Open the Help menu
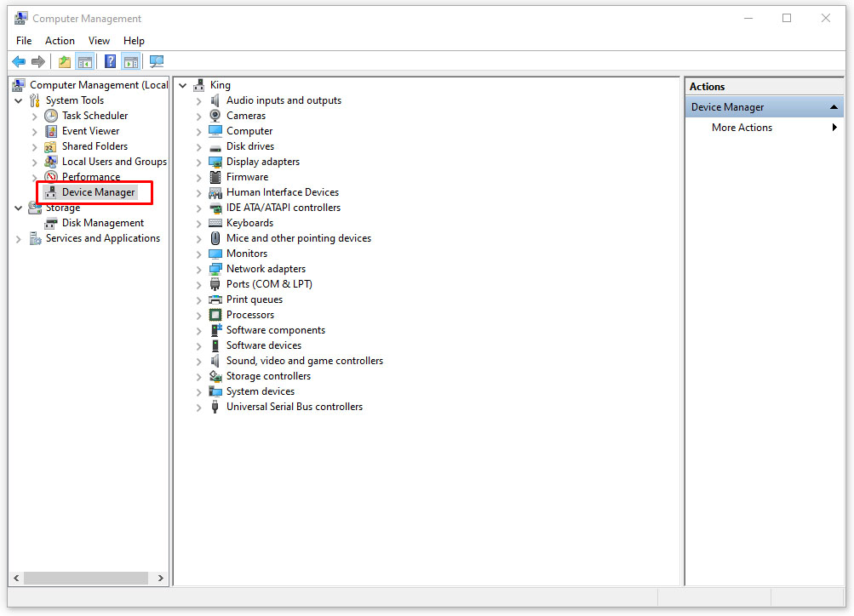Viewport: 854px width, 616px height. pos(134,41)
